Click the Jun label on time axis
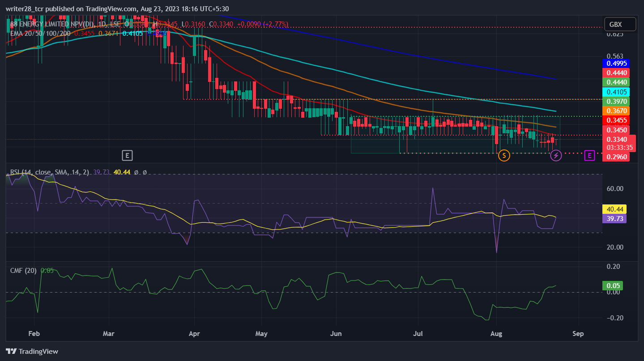This screenshot has width=644, height=361. click(x=336, y=334)
